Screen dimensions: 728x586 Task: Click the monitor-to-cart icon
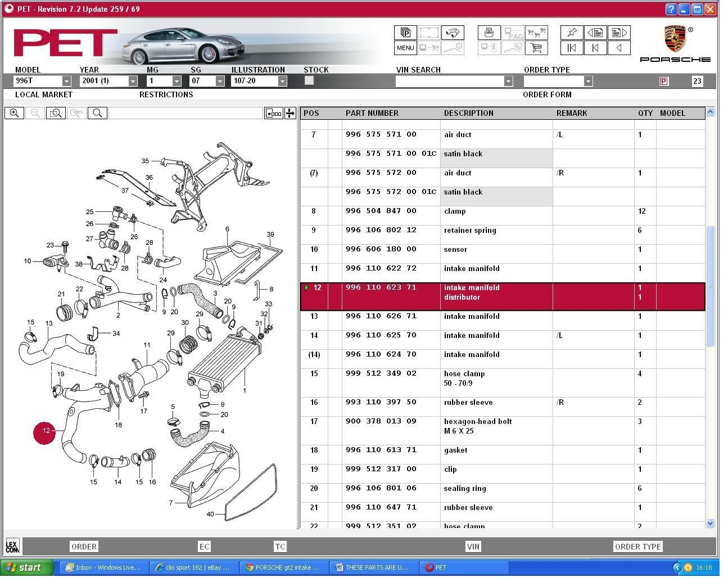coord(429,48)
